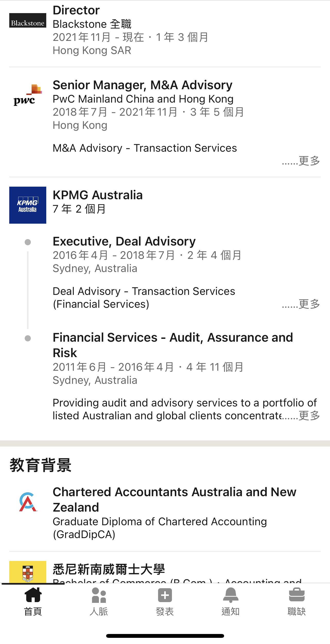
Task: Open Senior Manager, M&A Advisory position
Action: 142,85
